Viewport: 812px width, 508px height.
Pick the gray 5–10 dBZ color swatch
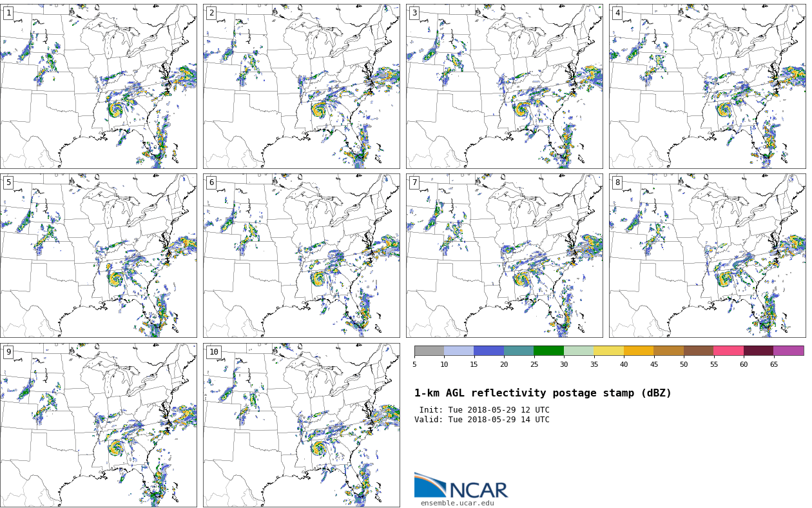point(429,351)
